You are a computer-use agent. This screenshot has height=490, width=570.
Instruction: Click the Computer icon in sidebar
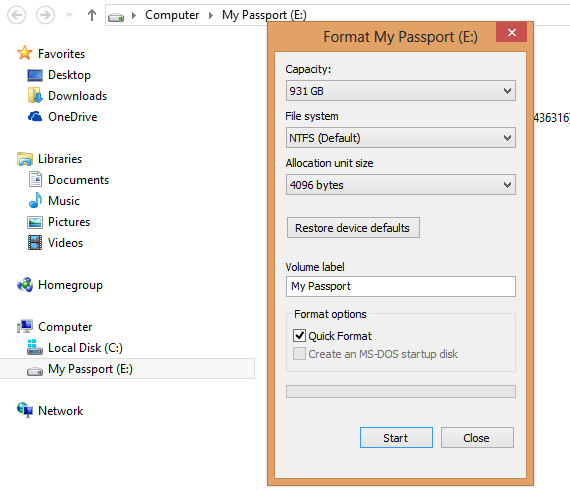25,326
